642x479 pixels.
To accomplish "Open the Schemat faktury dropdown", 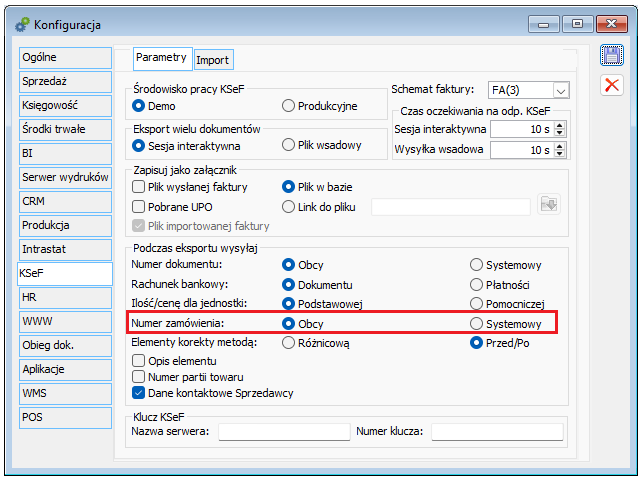I will click(x=560, y=90).
